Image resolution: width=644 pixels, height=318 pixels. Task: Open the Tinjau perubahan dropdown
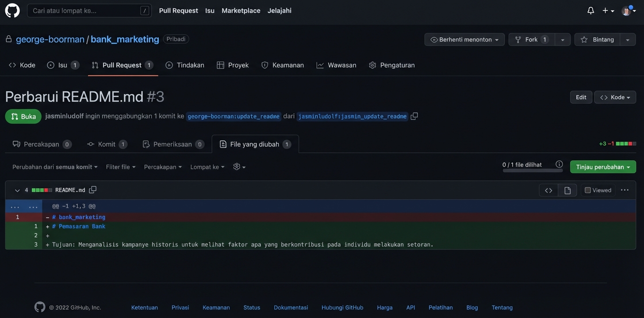coord(603,167)
